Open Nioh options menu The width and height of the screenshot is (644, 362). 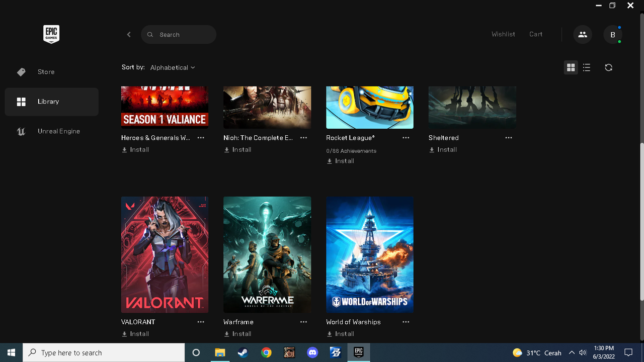pyautogui.click(x=303, y=138)
